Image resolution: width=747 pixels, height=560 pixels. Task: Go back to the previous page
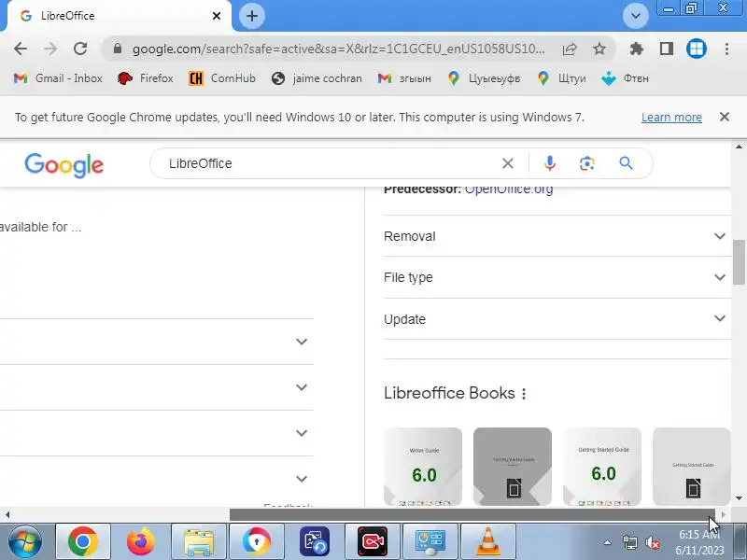(x=20, y=49)
